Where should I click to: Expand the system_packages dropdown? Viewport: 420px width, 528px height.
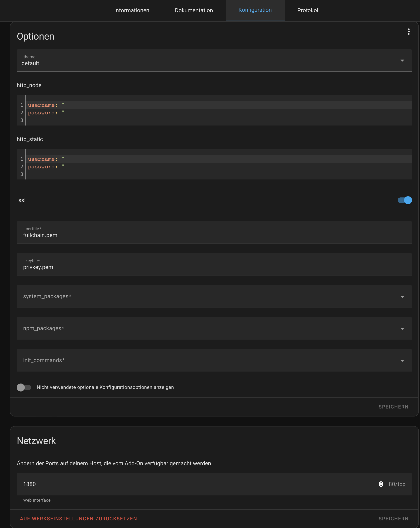pyautogui.click(x=214, y=296)
